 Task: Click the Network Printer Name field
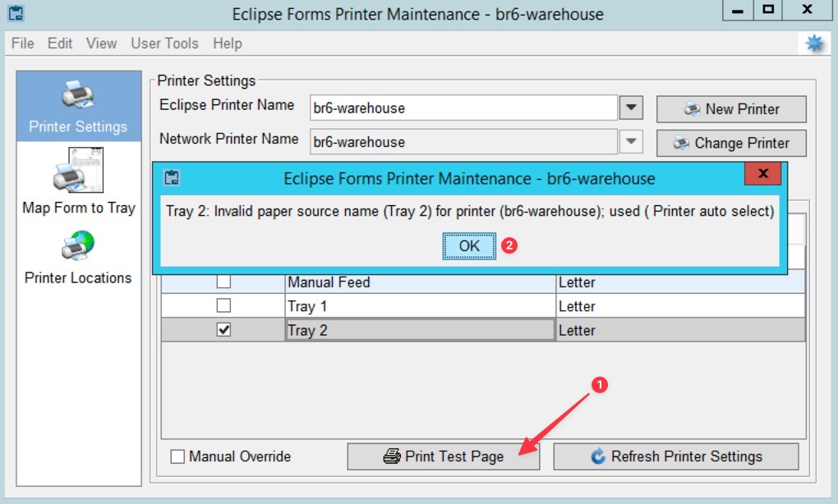[463, 142]
